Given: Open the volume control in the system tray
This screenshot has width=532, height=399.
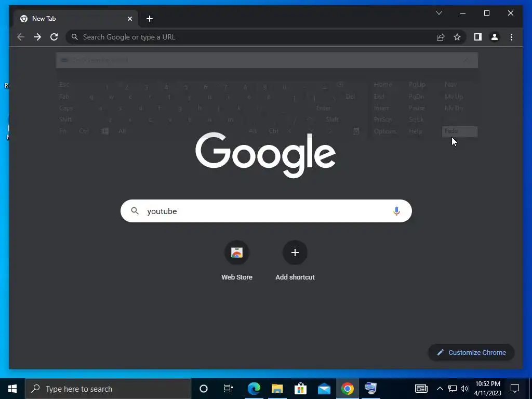Looking at the screenshot, I should [464, 389].
